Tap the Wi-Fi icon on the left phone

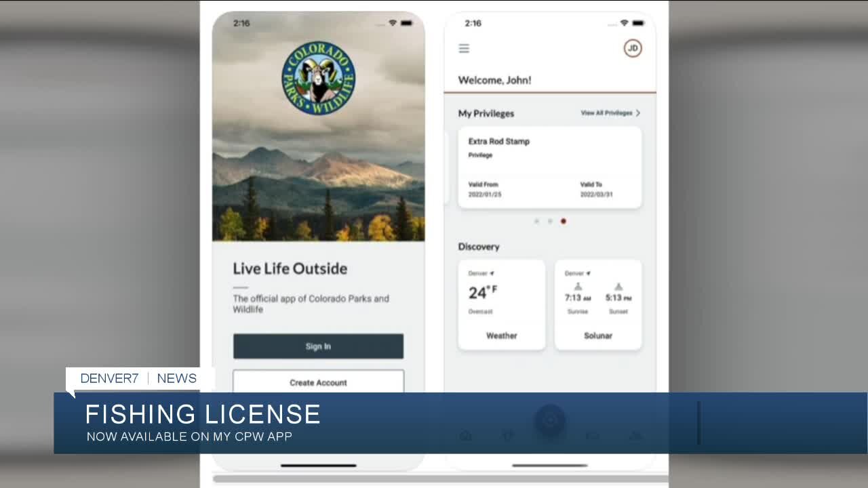point(392,23)
